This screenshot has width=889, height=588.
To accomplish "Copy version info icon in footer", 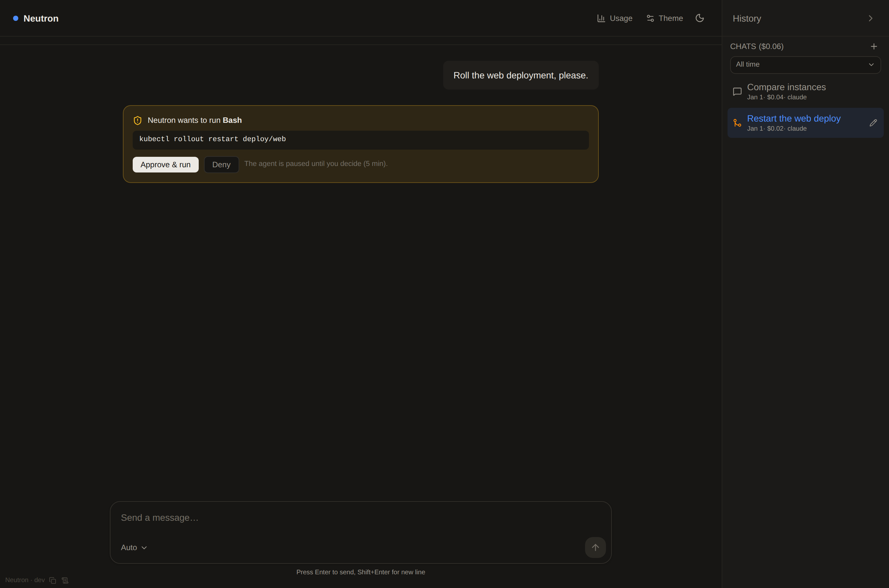I will click(53, 580).
